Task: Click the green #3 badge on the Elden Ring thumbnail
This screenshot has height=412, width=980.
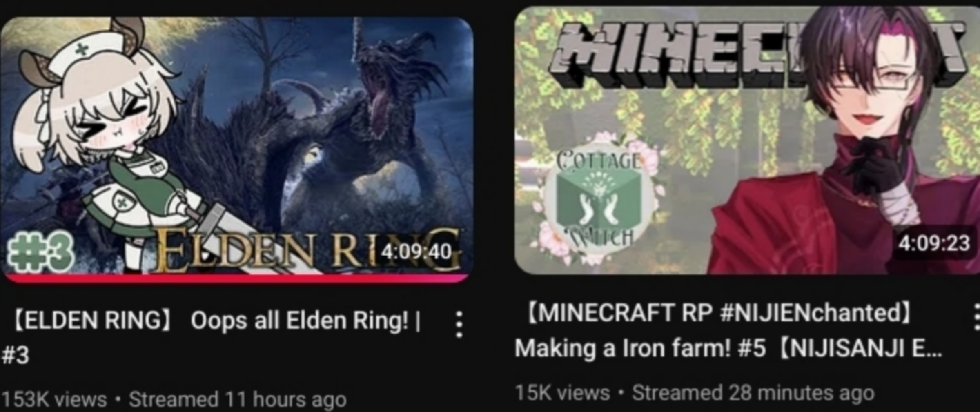Action: point(40,253)
